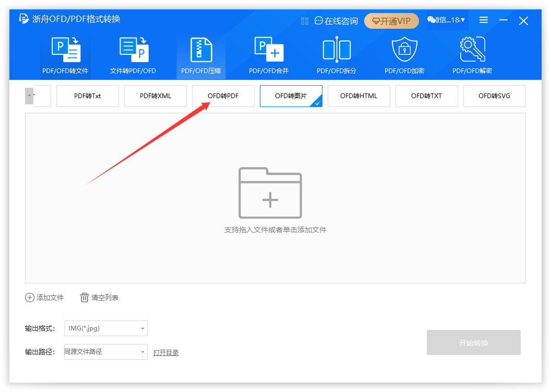Screen dimensions: 551x392
Task: Expand the 输出路径 dropdown
Action: [106, 352]
